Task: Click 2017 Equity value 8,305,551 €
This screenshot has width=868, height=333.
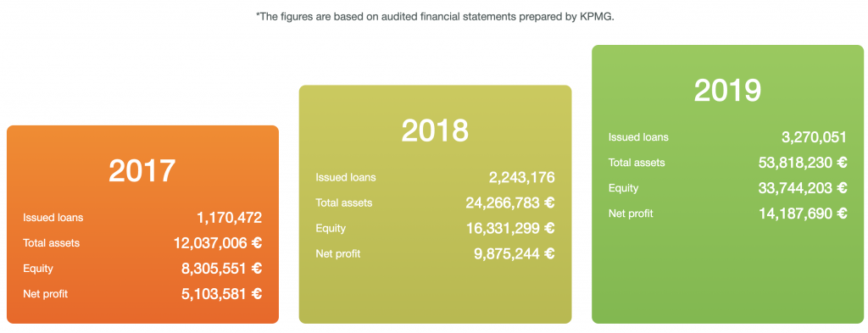Action: (x=221, y=269)
